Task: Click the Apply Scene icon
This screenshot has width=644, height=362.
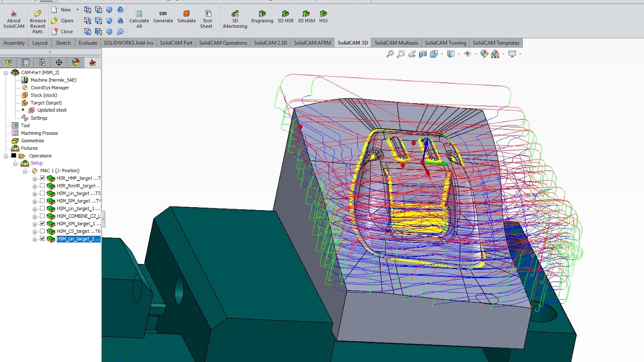Action: pyautogui.click(x=495, y=54)
